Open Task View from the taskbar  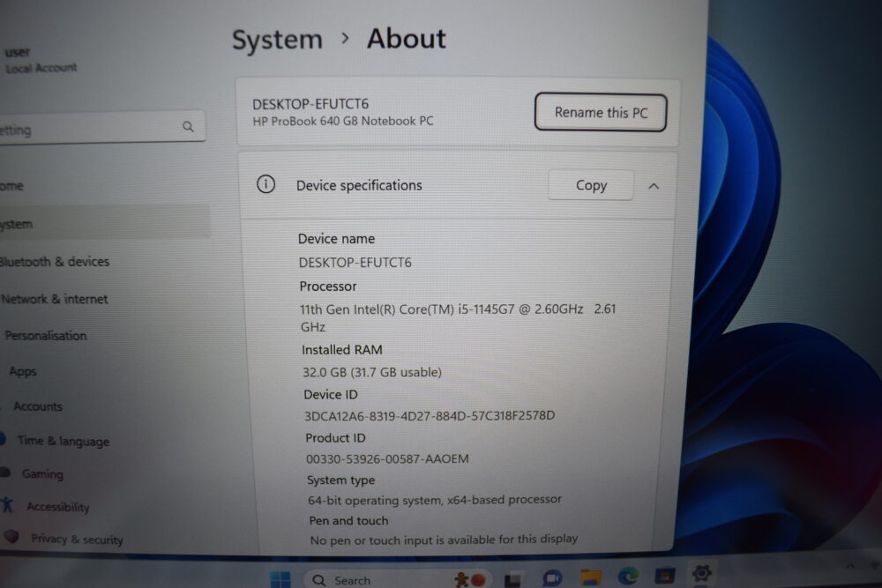(512, 579)
